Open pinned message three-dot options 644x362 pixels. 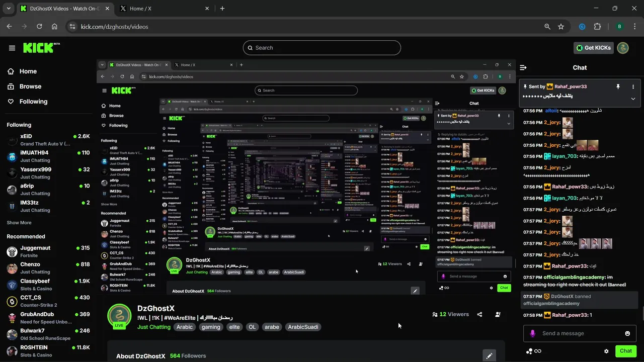(633, 86)
